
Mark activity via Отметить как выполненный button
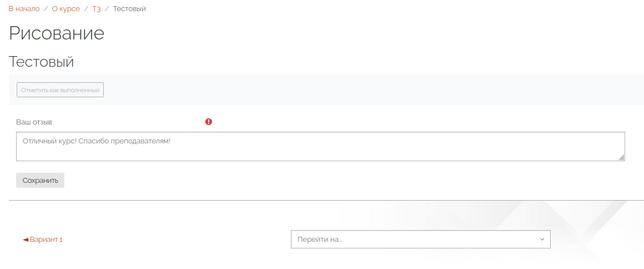pos(61,89)
